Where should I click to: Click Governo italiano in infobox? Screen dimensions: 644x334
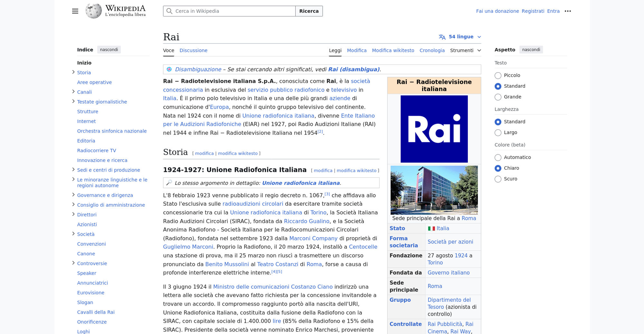click(x=449, y=273)
